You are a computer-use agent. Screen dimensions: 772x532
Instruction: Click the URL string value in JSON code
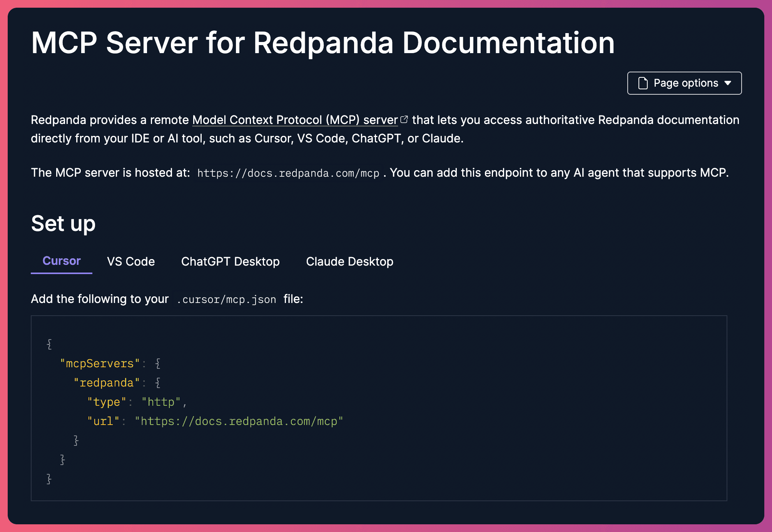(239, 421)
